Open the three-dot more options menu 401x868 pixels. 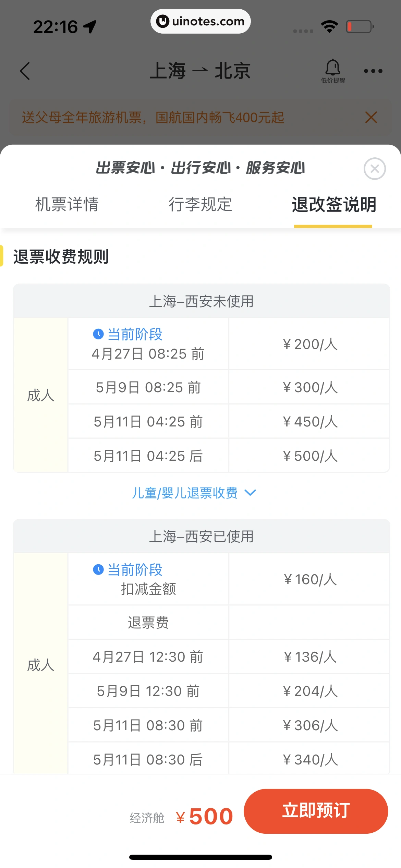[x=373, y=71]
